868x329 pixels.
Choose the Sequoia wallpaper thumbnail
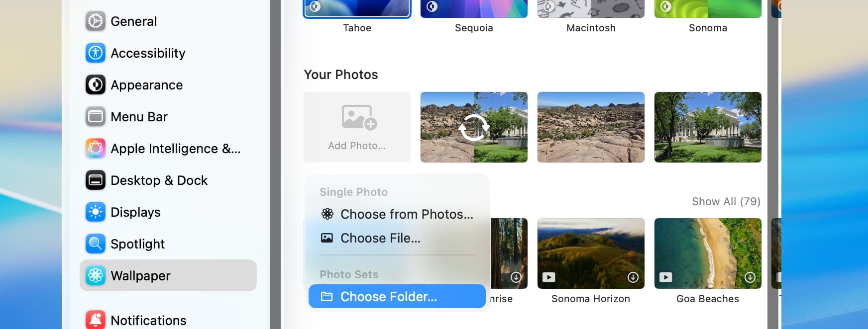click(474, 9)
